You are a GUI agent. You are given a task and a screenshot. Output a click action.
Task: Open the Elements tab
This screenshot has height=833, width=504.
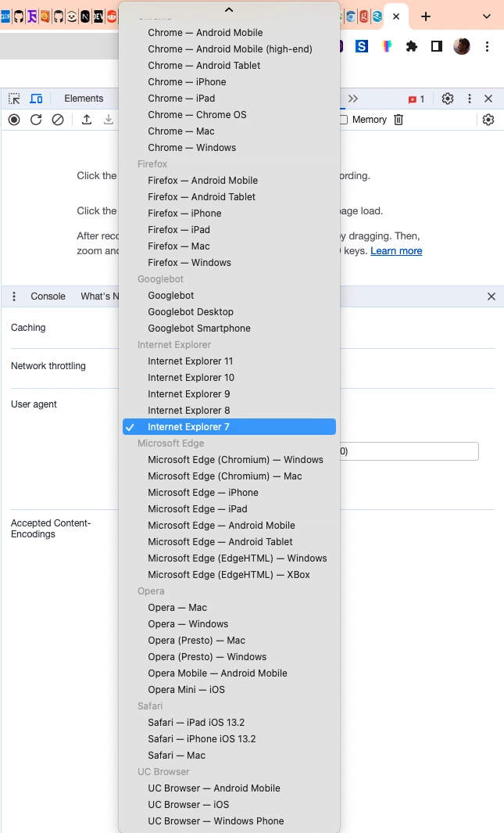point(84,99)
